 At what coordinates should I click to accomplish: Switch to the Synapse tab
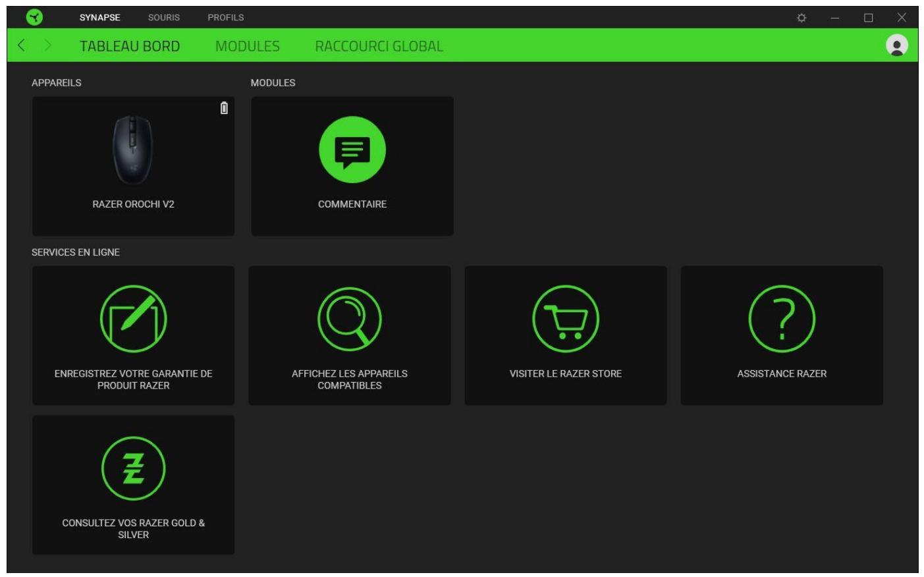(100, 18)
